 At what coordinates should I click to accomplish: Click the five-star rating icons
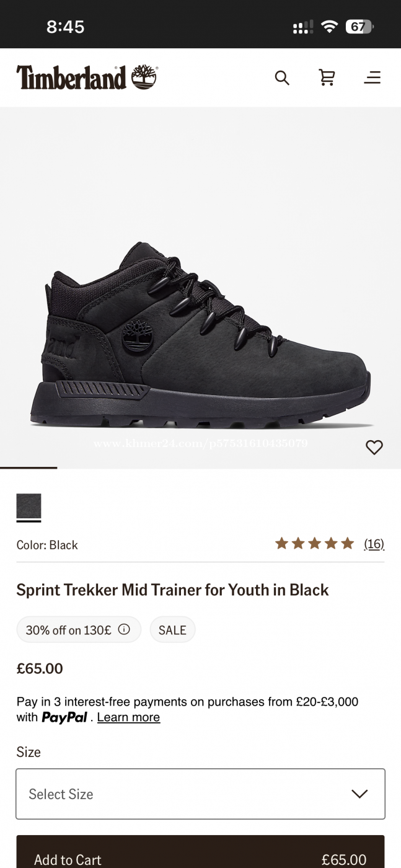click(x=314, y=544)
